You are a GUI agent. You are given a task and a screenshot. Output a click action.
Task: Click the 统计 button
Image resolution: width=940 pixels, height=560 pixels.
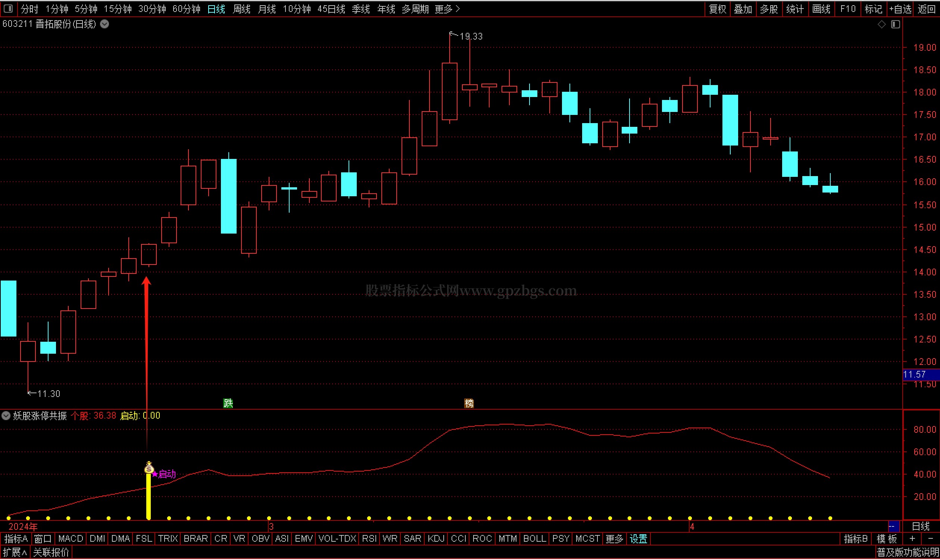pos(795,9)
